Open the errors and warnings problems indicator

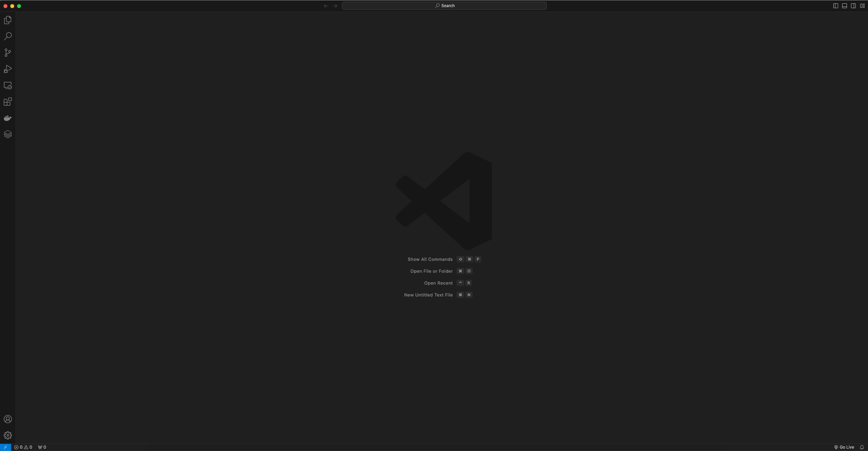tap(23, 447)
